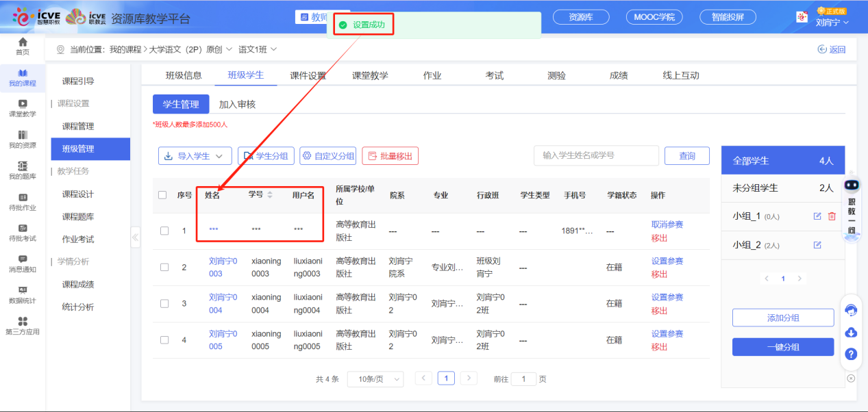The width and height of the screenshot is (868, 412).
Task: Click the floating download cloud icon
Action: coord(851,333)
